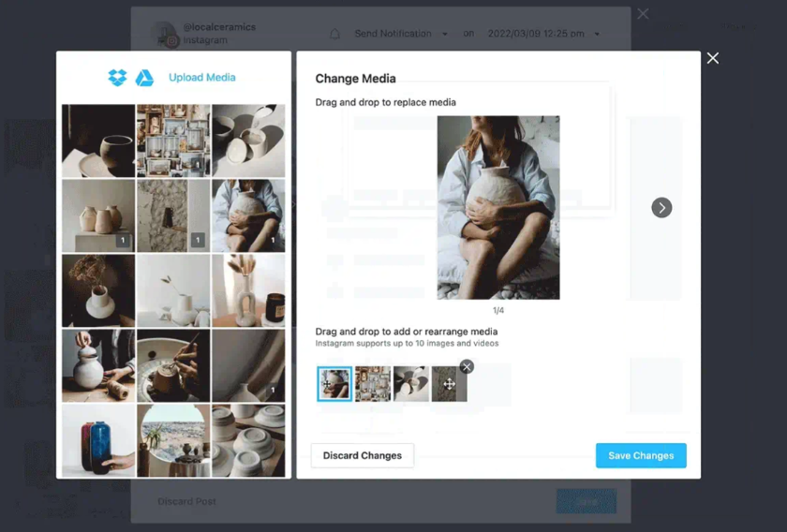Viewport: 787px width, 532px height.
Task: Remove the fourth selected thumbnail with X badge
Action: coord(467,366)
